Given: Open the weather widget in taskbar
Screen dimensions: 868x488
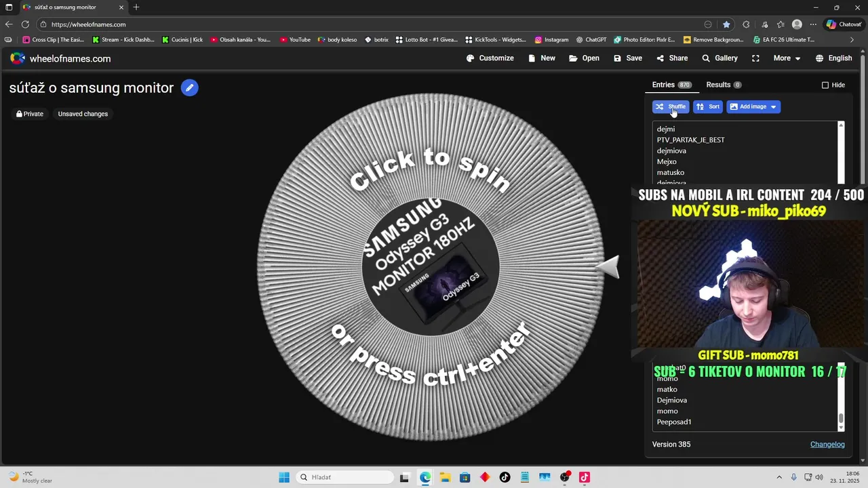Looking at the screenshot, I should 31,477.
